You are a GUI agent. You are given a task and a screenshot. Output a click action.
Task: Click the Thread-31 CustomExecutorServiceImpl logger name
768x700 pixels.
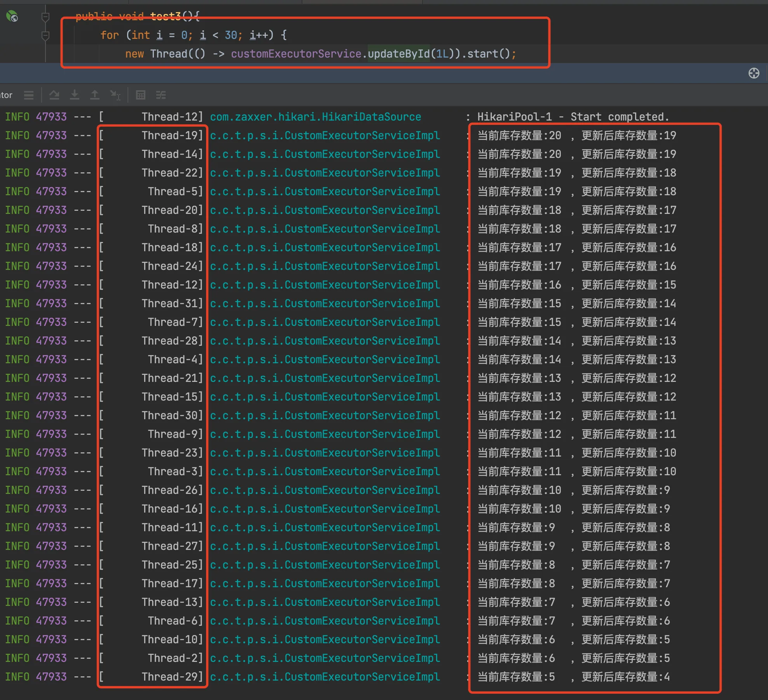coord(325,303)
